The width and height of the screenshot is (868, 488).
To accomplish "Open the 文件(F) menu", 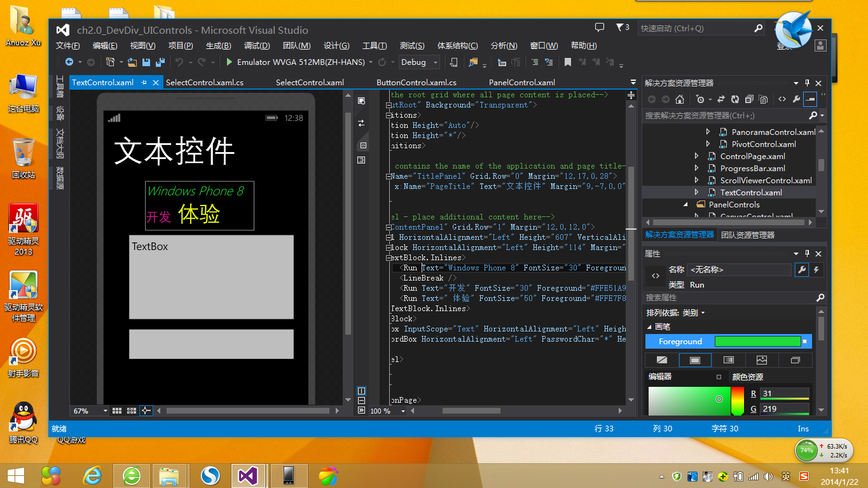I will tap(68, 46).
